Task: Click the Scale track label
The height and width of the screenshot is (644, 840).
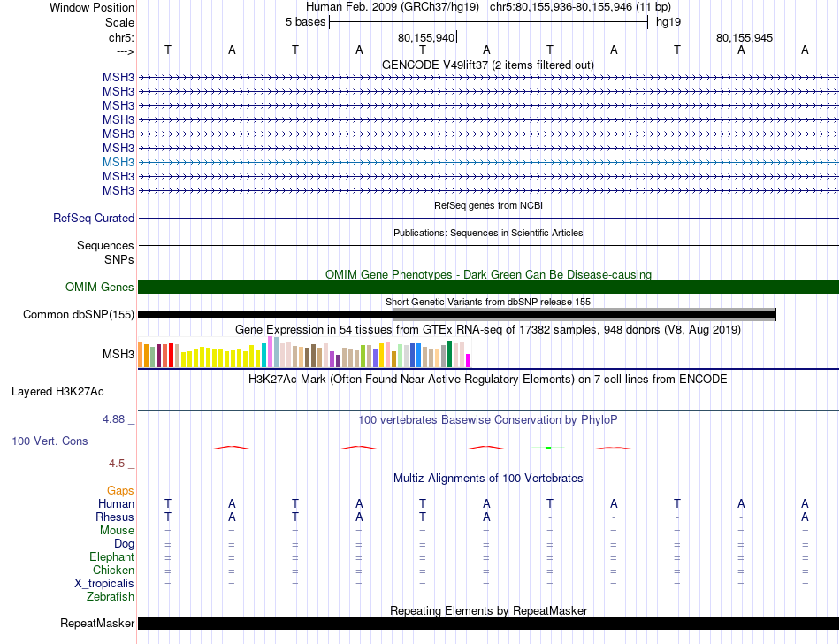Action: [x=119, y=22]
